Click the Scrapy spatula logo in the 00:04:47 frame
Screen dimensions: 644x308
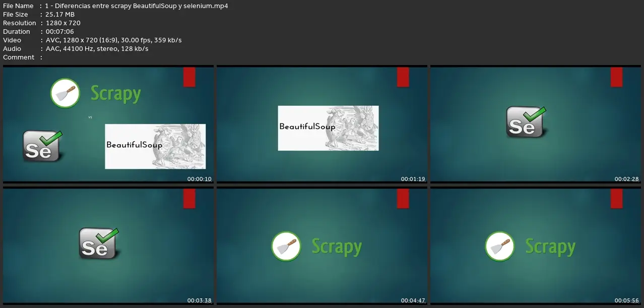point(286,247)
